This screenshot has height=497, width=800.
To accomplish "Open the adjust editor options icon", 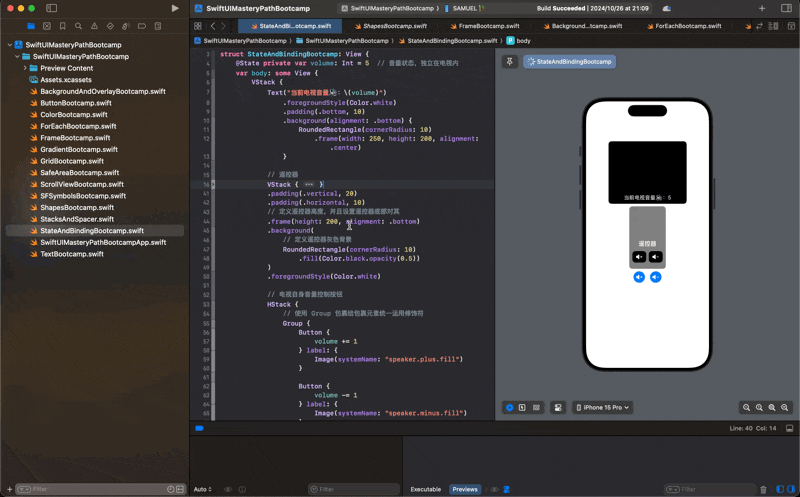I will [773, 26].
